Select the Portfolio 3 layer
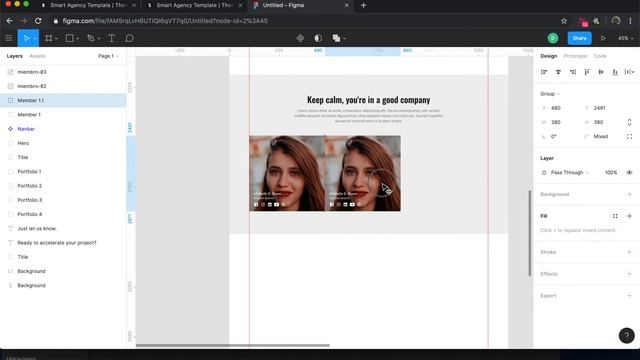The width and height of the screenshot is (640, 360). pyautogui.click(x=63, y=200)
